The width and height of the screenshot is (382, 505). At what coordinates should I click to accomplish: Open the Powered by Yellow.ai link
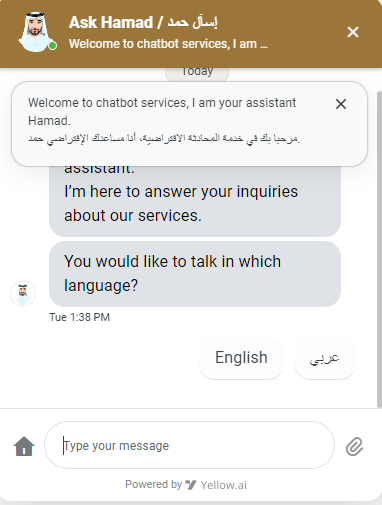186,485
